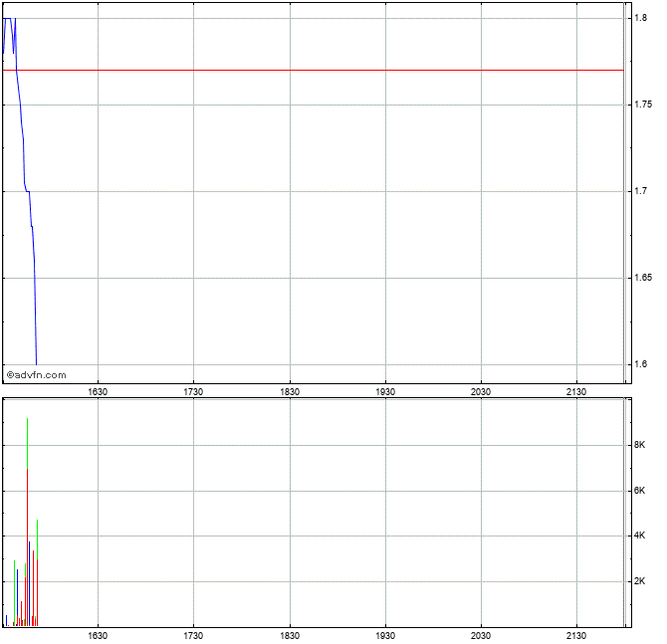Viewport: 667px width, 644px height.
Task: Click the 1.75 price axis label
Action: (x=643, y=105)
